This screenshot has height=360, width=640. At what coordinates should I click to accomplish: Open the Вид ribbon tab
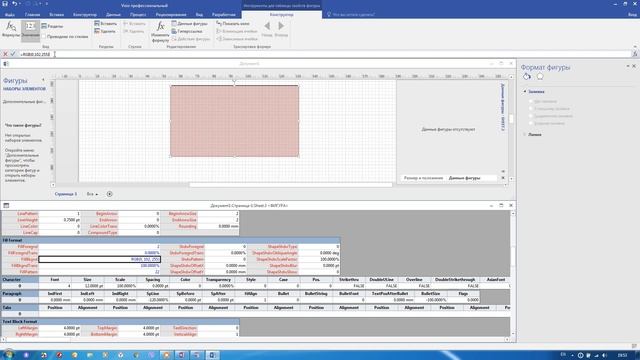pos(199,15)
